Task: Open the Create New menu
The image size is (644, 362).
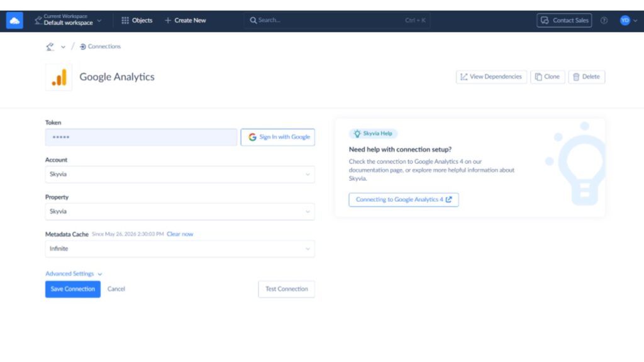Action: click(186, 20)
